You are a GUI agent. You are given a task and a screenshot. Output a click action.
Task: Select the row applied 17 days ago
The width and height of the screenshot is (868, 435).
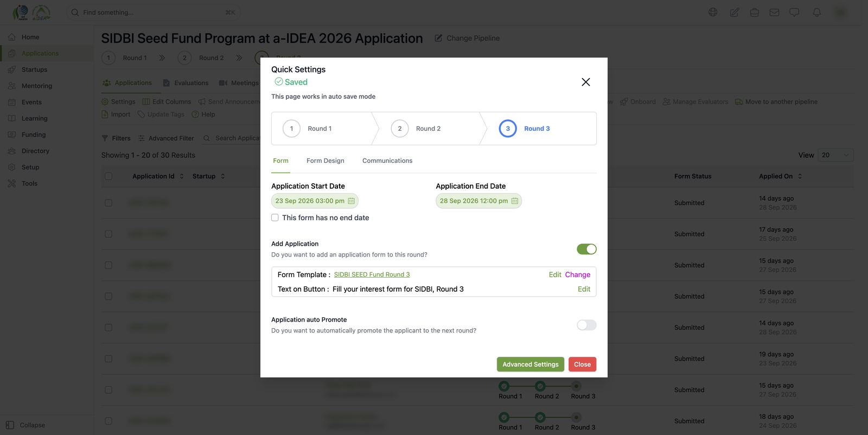click(x=108, y=234)
